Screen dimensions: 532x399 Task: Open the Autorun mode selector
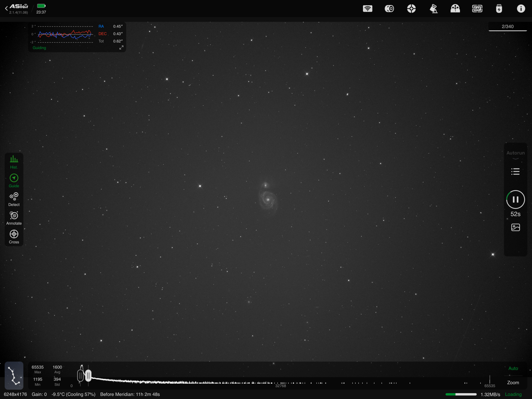(x=515, y=155)
